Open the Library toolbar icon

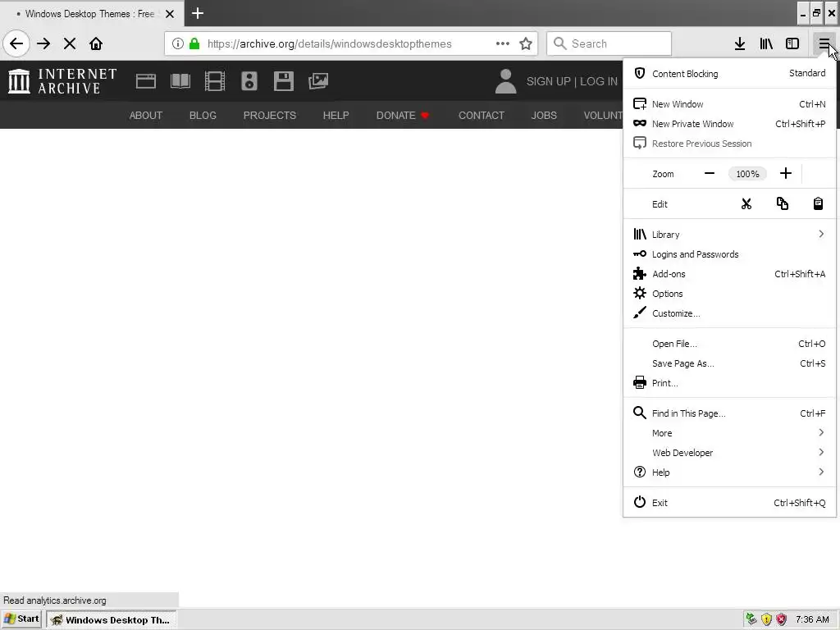click(x=766, y=43)
